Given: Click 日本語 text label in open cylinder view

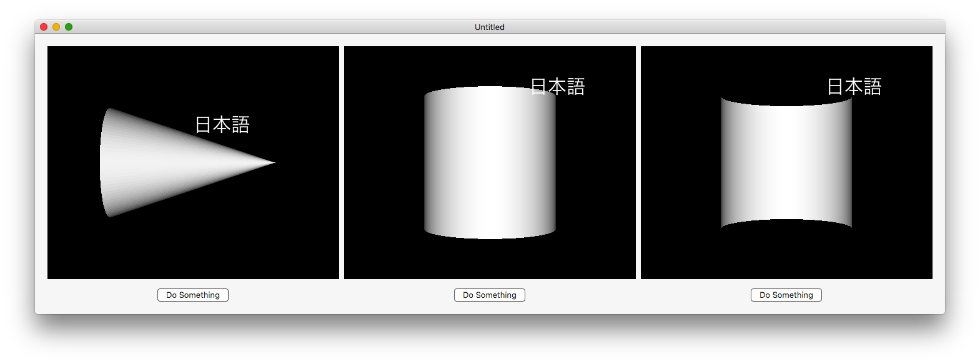Looking at the screenshot, I should 854,86.
